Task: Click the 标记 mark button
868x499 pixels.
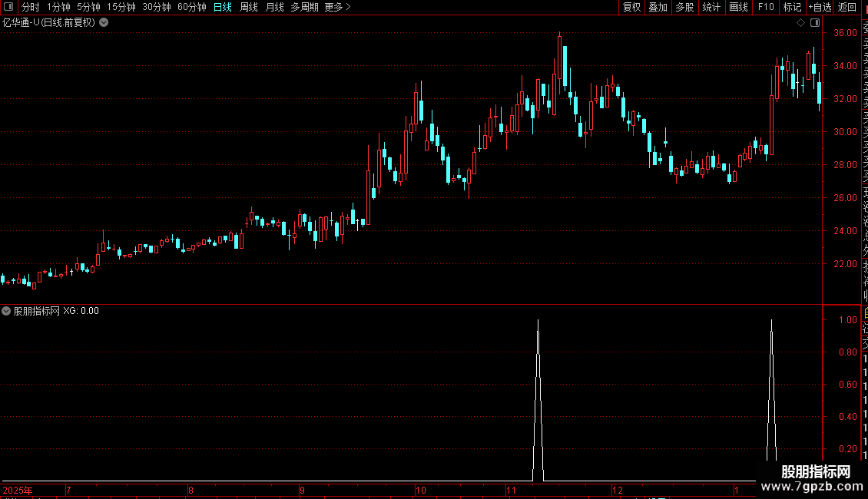Action: tap(792, 7)
